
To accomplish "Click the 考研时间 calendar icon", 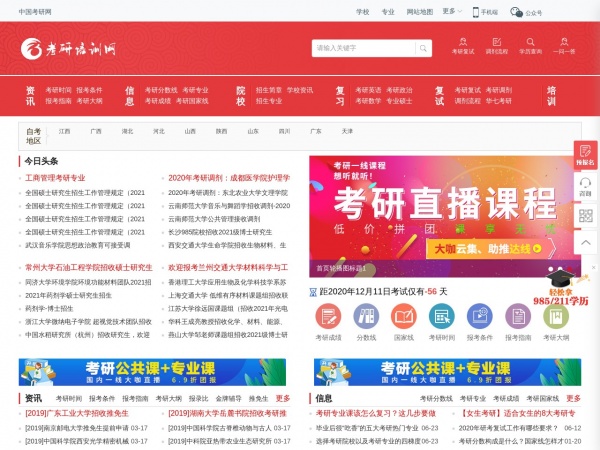I will point(442,317).
